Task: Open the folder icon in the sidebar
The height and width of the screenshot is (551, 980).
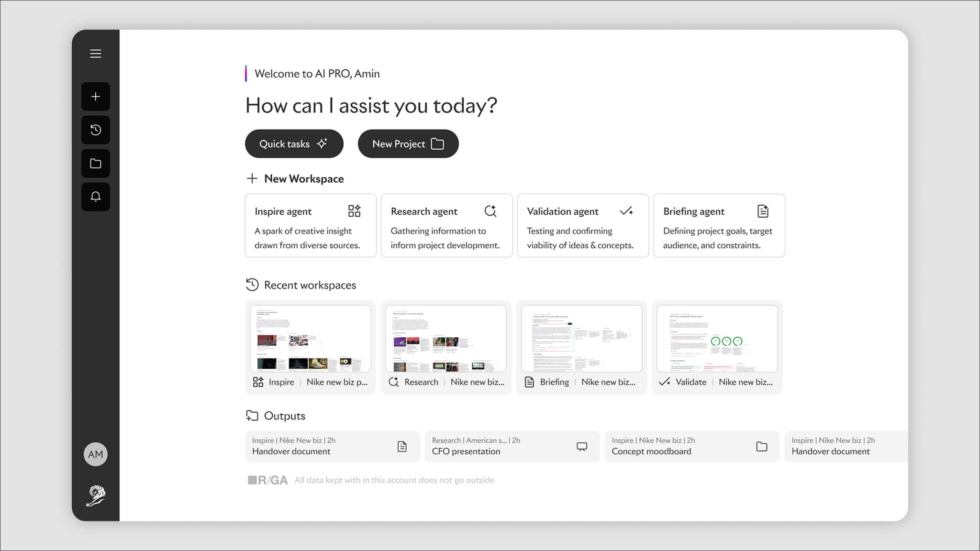Action: [96, 164]
